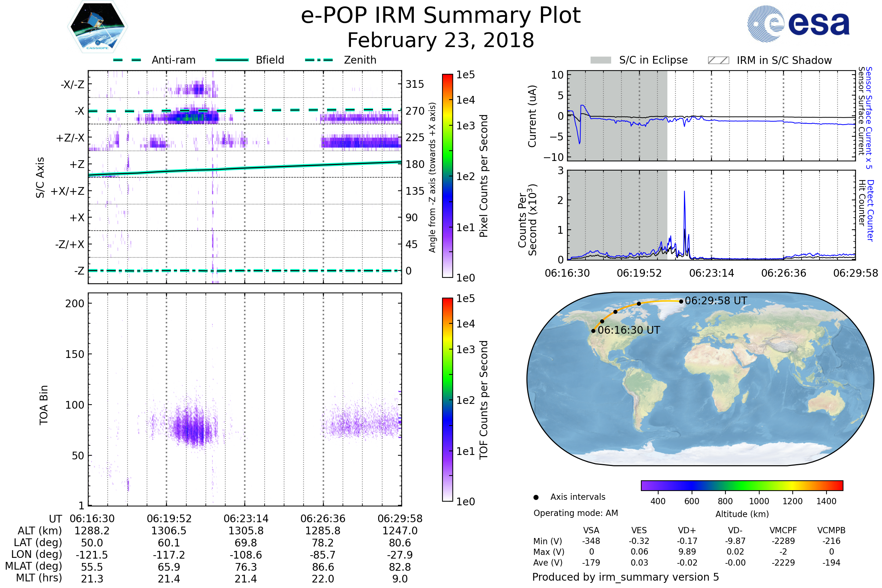Click the Pixel Counts per Second colorbar
The image size is (882, 588).
(x=447, y=176)
